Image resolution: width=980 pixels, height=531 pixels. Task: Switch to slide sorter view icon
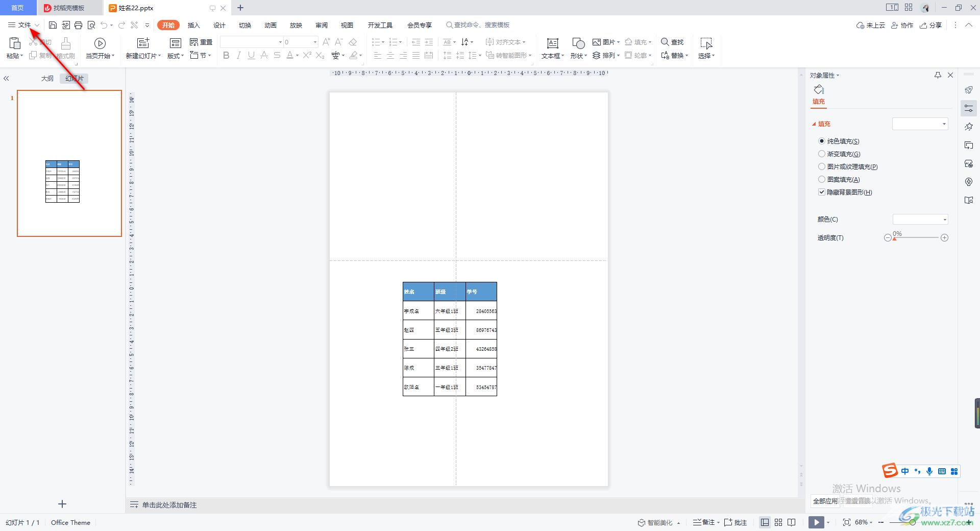pos(778,522)
